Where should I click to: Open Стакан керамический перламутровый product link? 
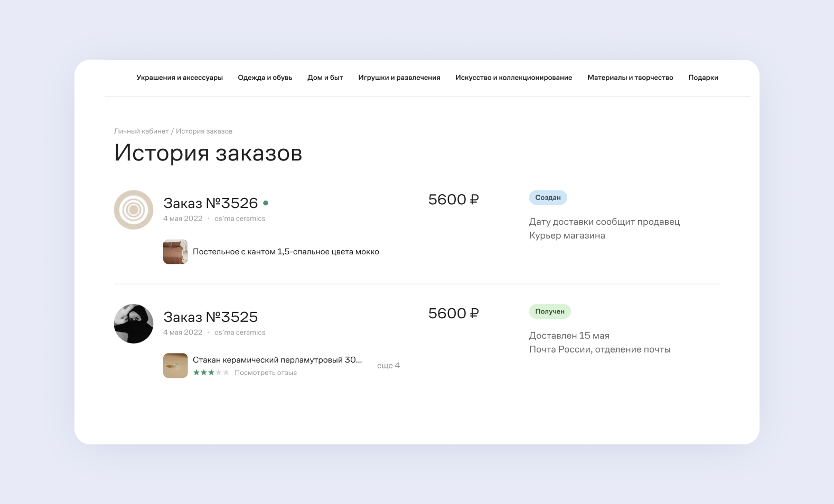point(277,360)
